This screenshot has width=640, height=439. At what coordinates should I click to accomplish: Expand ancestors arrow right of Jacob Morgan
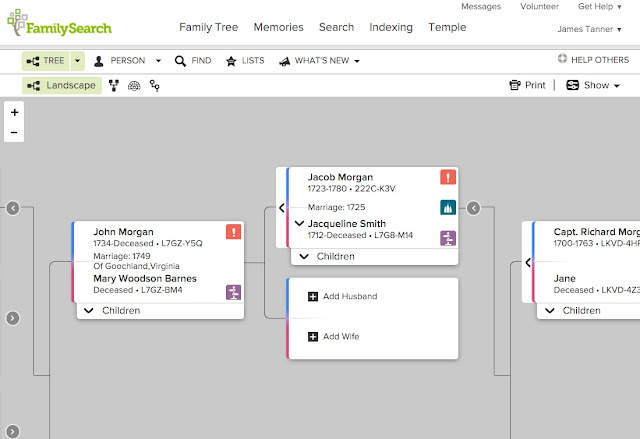coord(474,208)
